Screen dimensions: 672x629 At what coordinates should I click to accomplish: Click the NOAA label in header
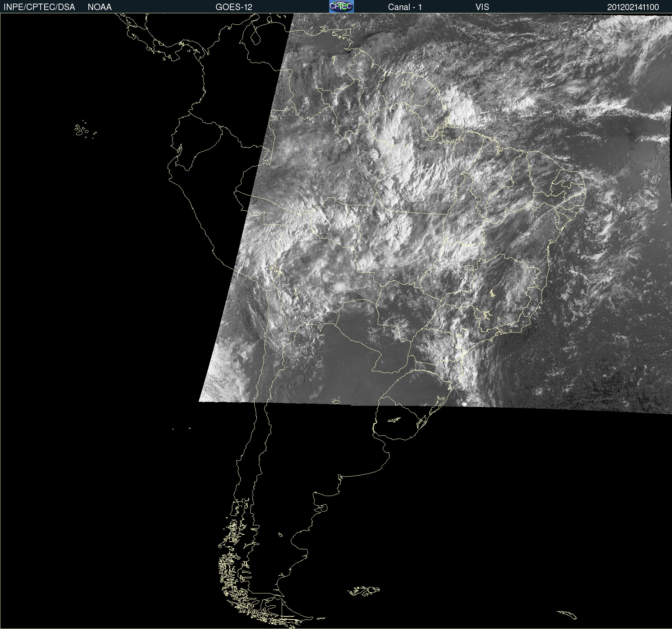tap(100, 7)
